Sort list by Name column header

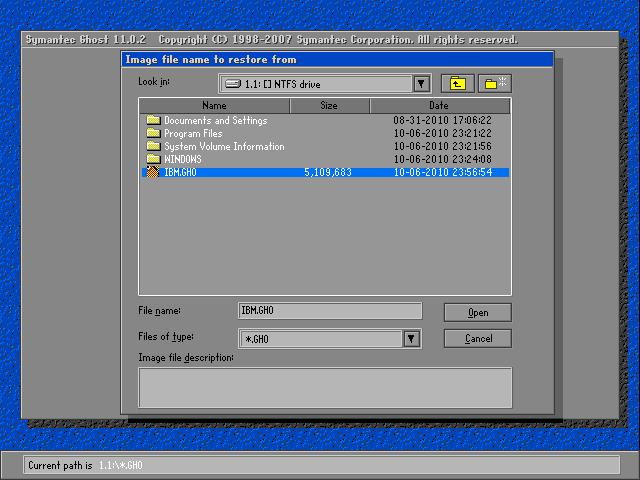[x=214, y=106]
